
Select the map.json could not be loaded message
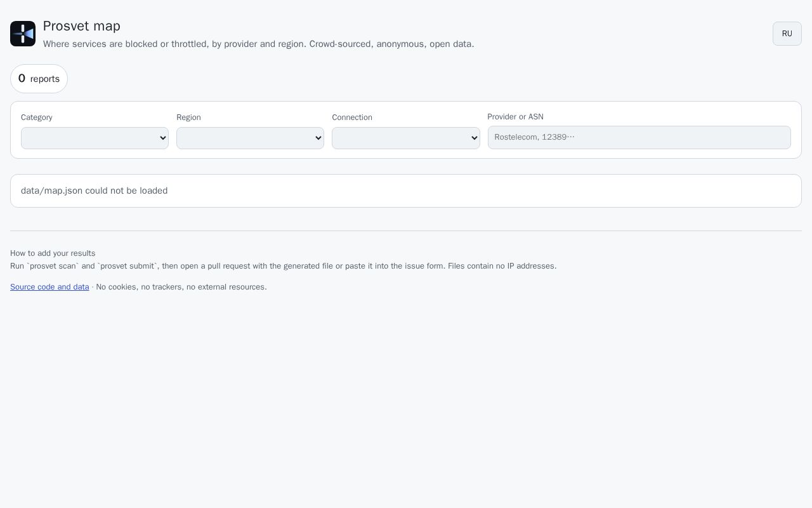(94, 190)
